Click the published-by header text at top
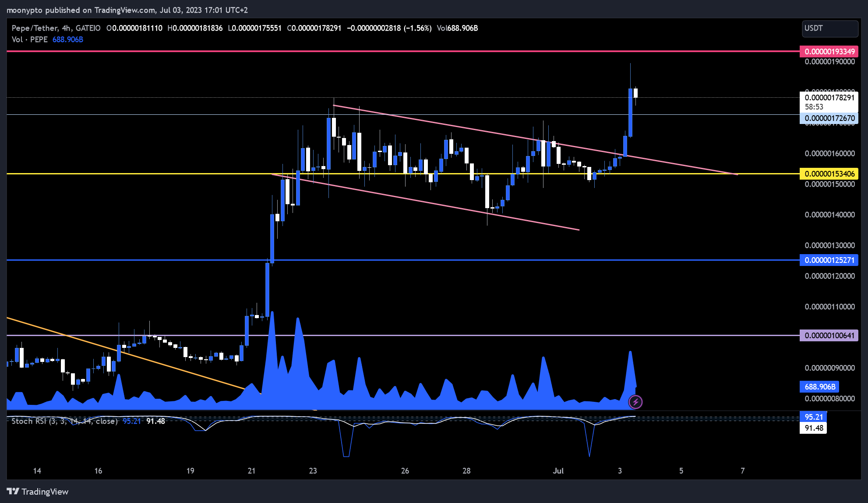Viewport: 868px width, 503px height. [127, 10]
